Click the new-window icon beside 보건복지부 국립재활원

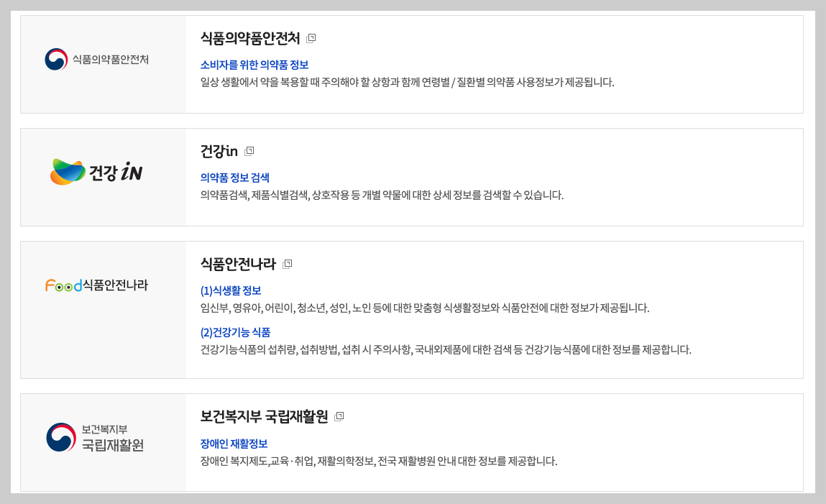(x=339, y=416)
